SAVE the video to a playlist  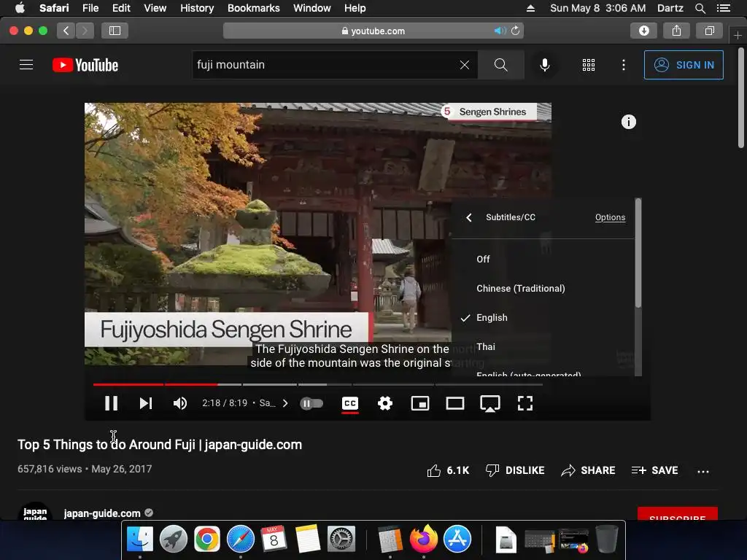(x=654, y=470)
